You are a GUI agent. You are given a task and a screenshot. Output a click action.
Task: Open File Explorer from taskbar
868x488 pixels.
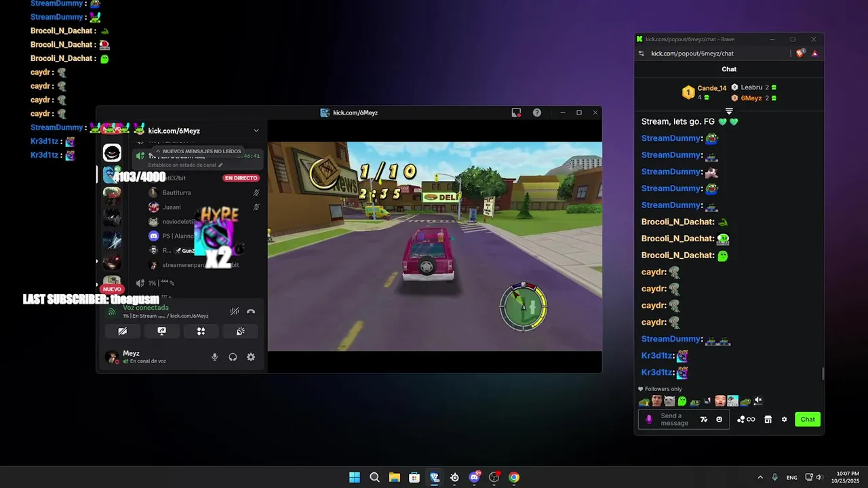[x=395, y=477]
